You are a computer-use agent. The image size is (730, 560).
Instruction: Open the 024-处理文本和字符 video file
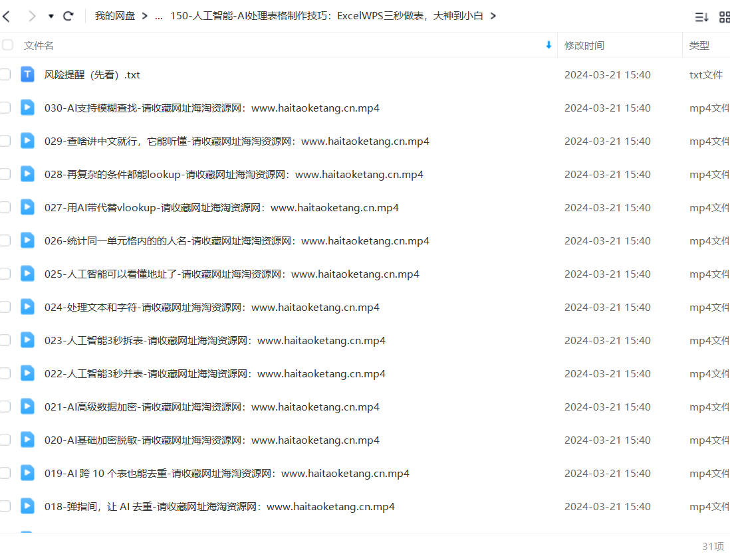pos(212,308)
